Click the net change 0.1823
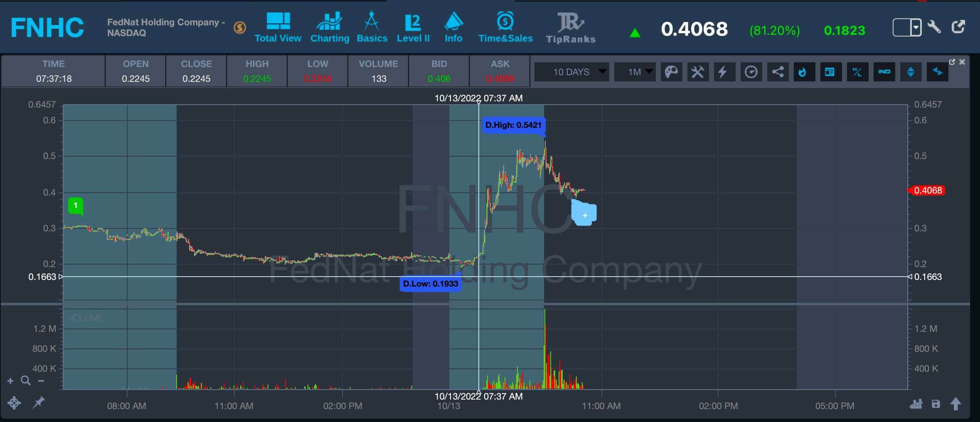 click(845, 30)
